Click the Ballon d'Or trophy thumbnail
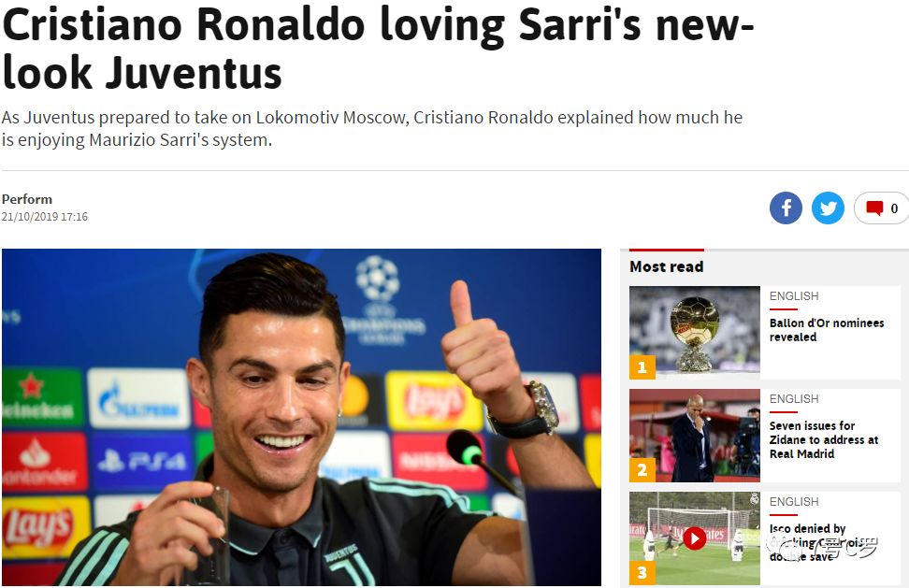909x588 pixels. 695,333
